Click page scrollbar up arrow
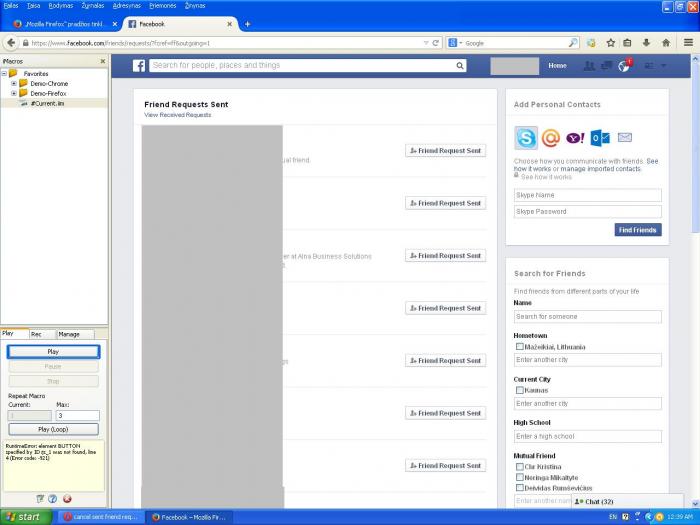This screenshot has height=525, width=700. pyautogui.click(x=695, y=59)
